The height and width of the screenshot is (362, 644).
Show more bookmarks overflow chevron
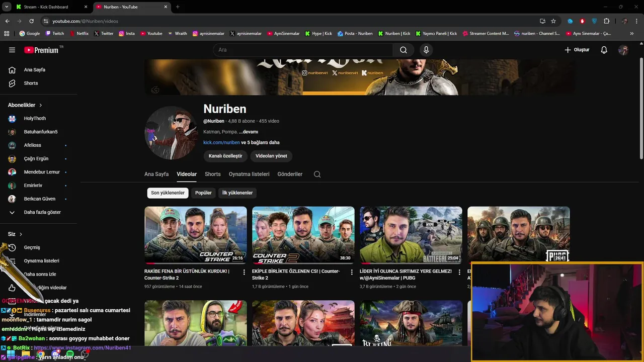pyautogui.click(x=632, y=34)
